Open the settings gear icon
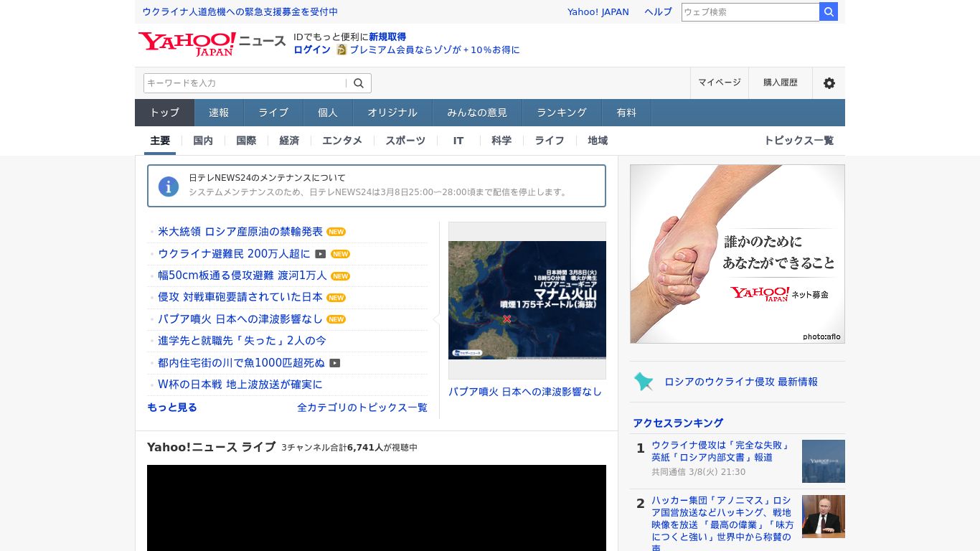980x551 pixels. tap(829, 83)
